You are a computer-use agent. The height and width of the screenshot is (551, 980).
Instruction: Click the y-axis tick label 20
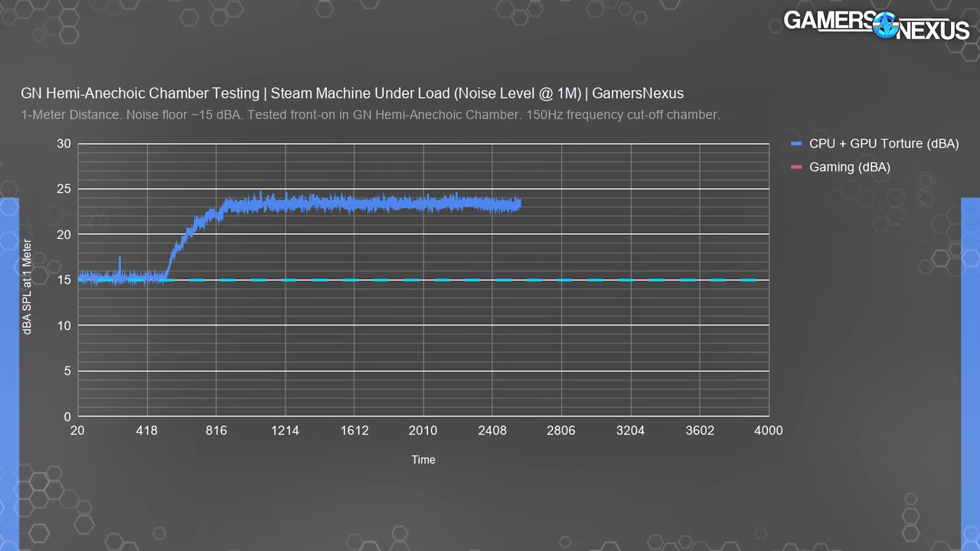[x=64, y=235]
